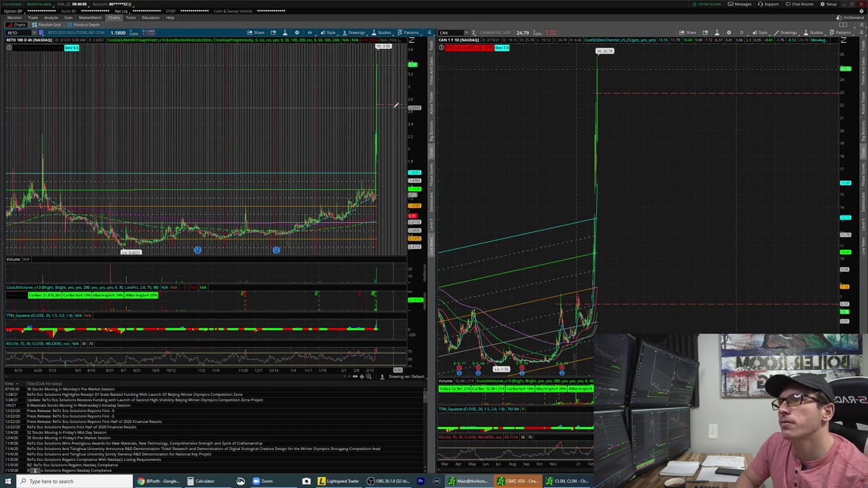
Task: Open the Drawings menu on CAN chart
Action: point(786,33)
